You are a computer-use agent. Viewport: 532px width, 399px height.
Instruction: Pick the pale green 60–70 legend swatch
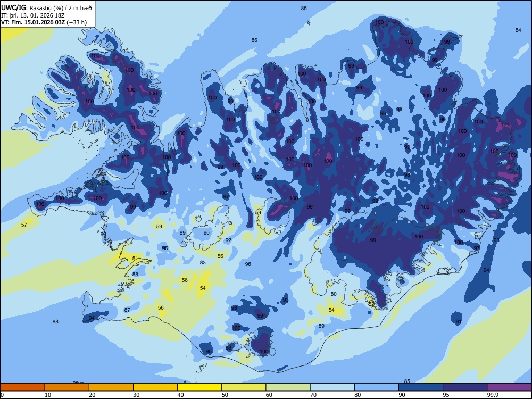pos(288,387)
